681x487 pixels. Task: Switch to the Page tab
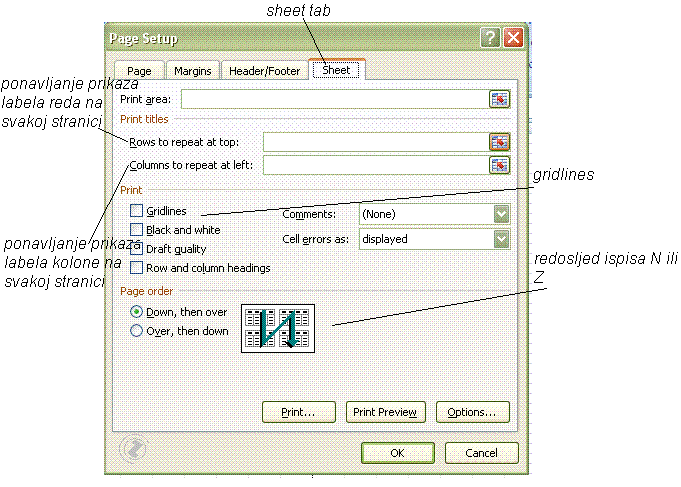(x=139, y=71)
